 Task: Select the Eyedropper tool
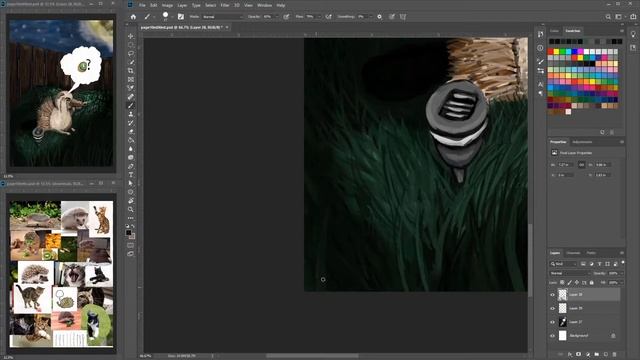131,88
